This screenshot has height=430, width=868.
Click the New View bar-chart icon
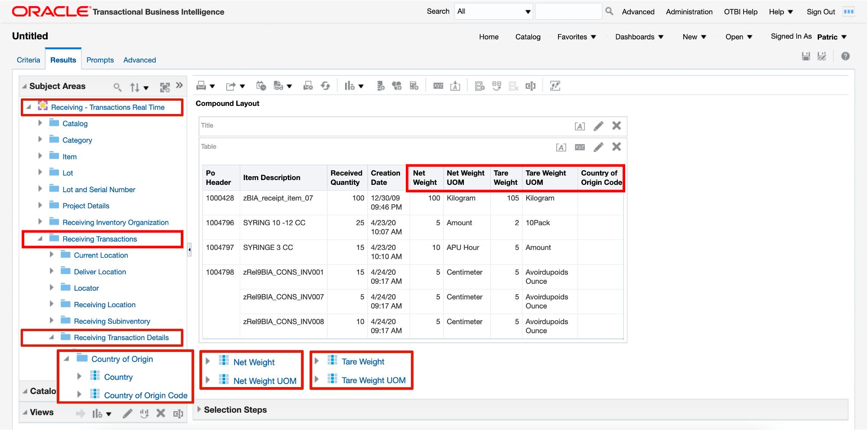click(x=349, y=86)
